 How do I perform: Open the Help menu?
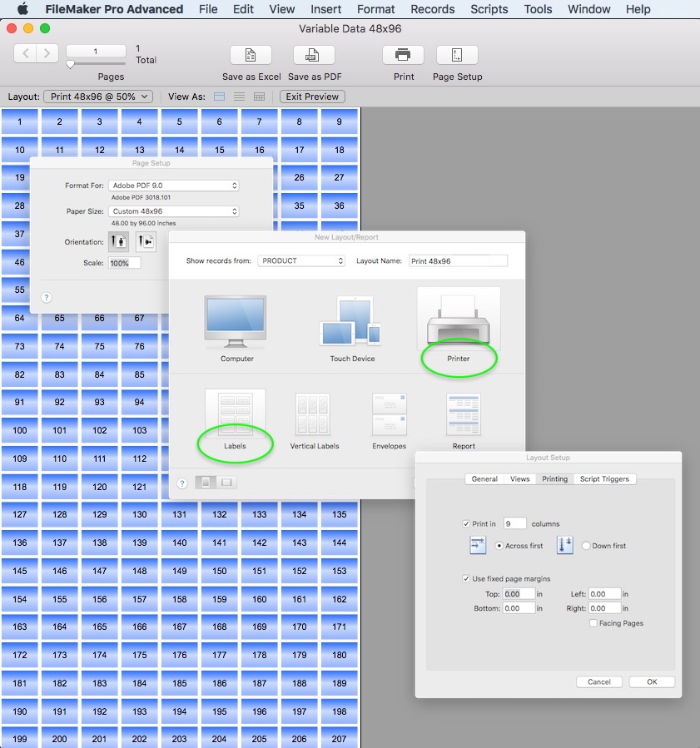[638, 9]
